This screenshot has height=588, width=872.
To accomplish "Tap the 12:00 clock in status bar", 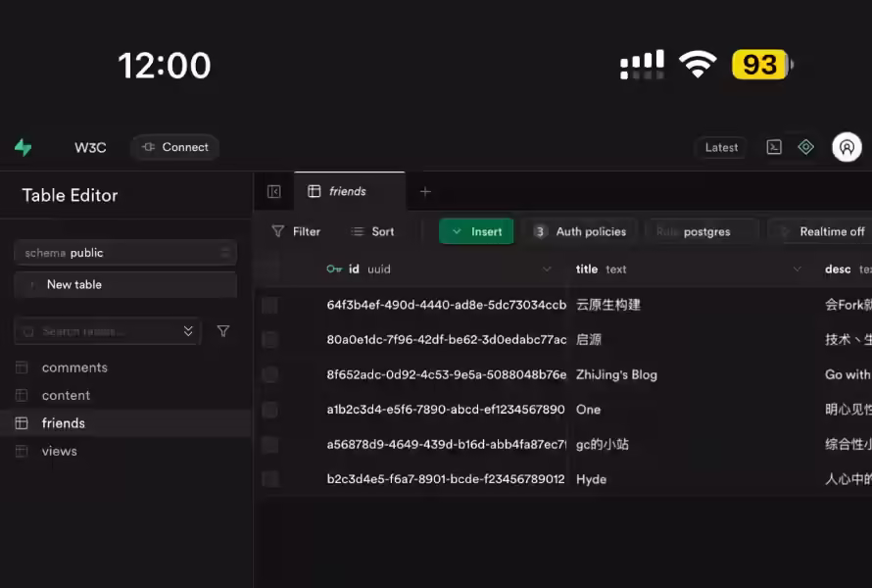I will [165, 65].
